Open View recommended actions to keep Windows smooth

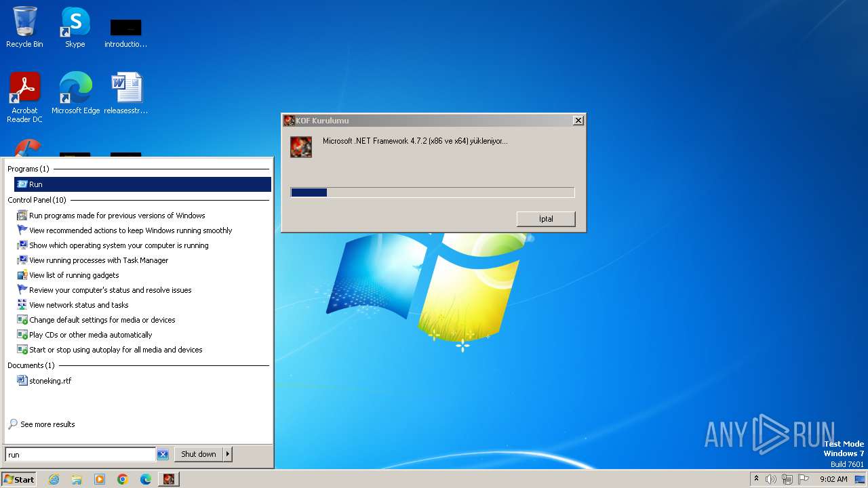tap(124, 230)
